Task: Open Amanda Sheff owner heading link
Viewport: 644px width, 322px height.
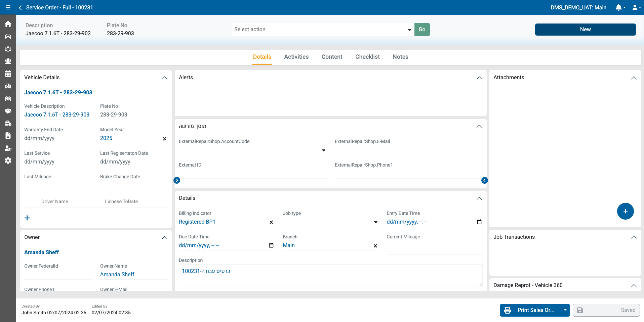Action: [42, 252]
